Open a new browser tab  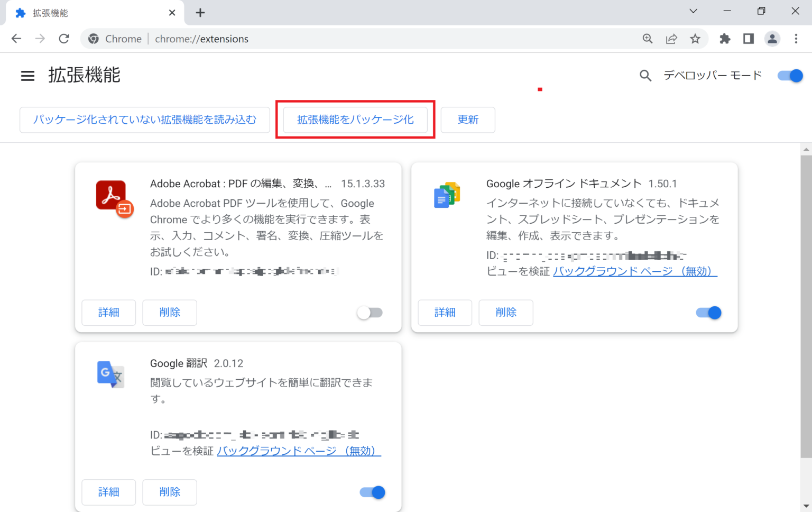pos(200,12)
